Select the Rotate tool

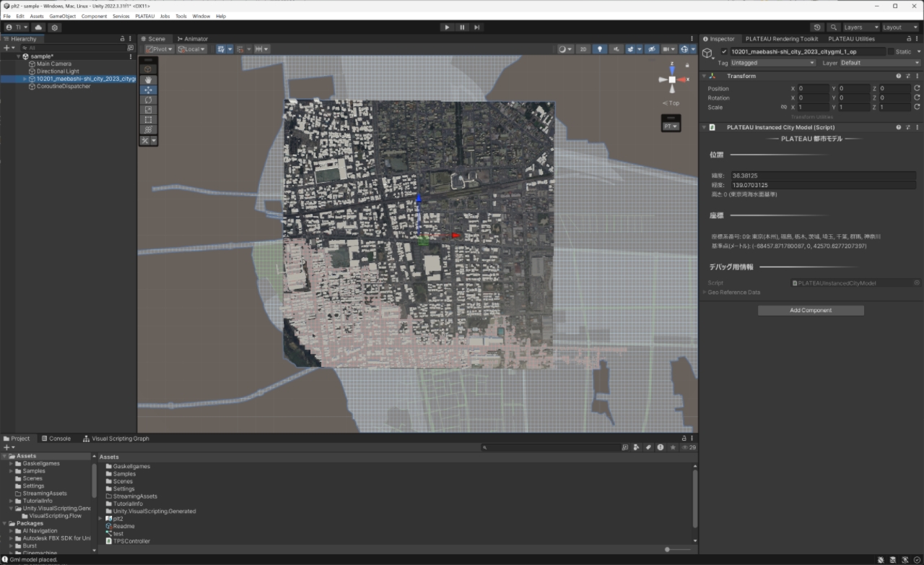pyautogui.click(x=148, y=100)
